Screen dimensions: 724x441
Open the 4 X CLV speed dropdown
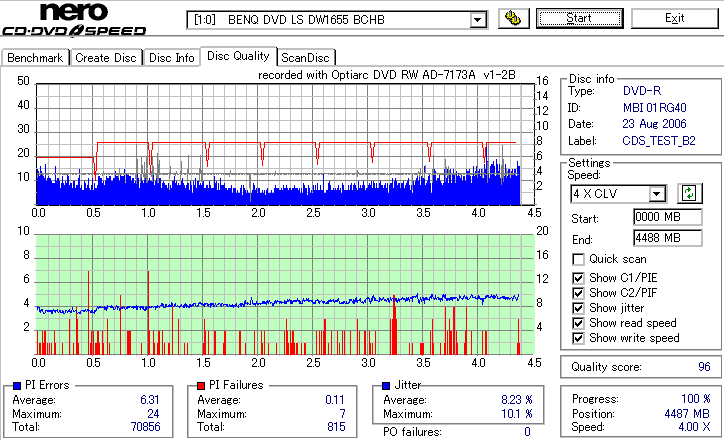click(x=618, y=194)
